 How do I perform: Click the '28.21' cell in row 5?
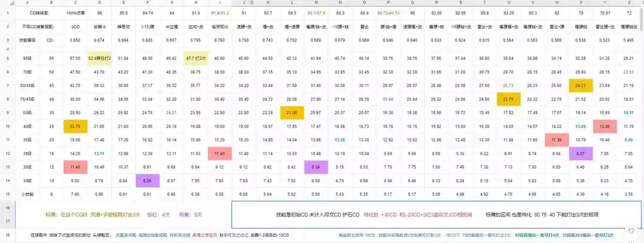(x=629, y=58)
